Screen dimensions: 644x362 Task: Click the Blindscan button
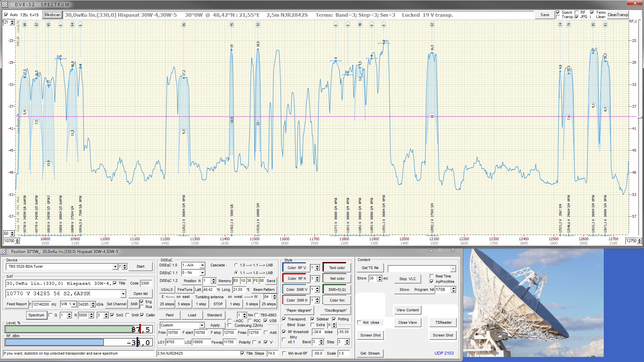click(52, 15)
